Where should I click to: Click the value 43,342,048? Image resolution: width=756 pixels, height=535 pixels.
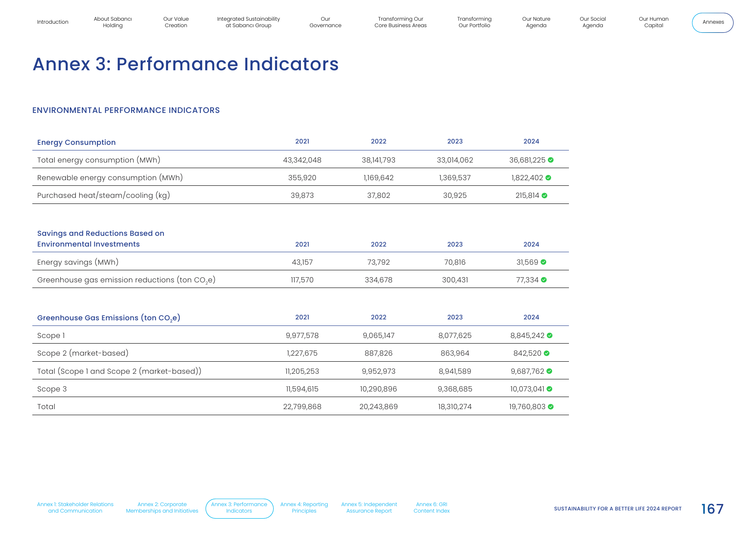click(x=302, y=160)
